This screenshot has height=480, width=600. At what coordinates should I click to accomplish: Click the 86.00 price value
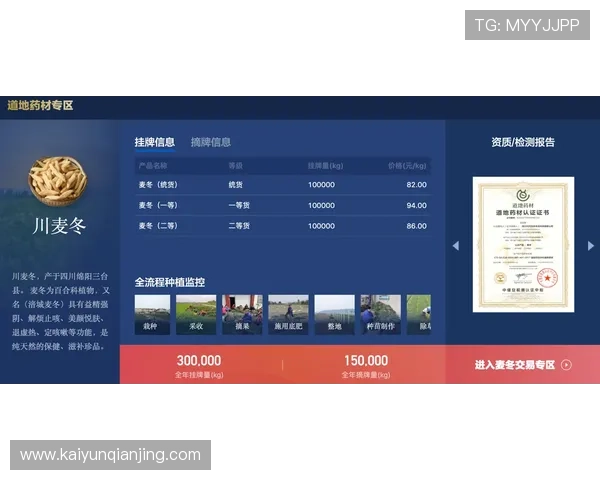[416, 226]
